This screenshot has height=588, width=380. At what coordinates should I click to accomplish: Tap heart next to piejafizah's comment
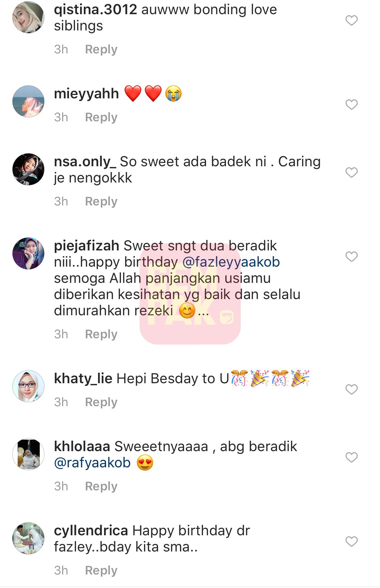click(351, 256)
